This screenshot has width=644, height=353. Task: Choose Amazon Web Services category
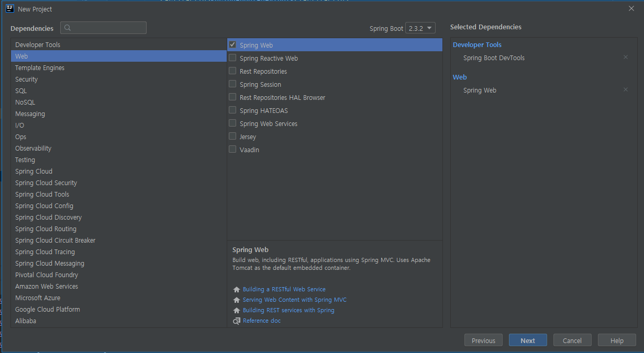pyautogui.click(x=118, y=286)
